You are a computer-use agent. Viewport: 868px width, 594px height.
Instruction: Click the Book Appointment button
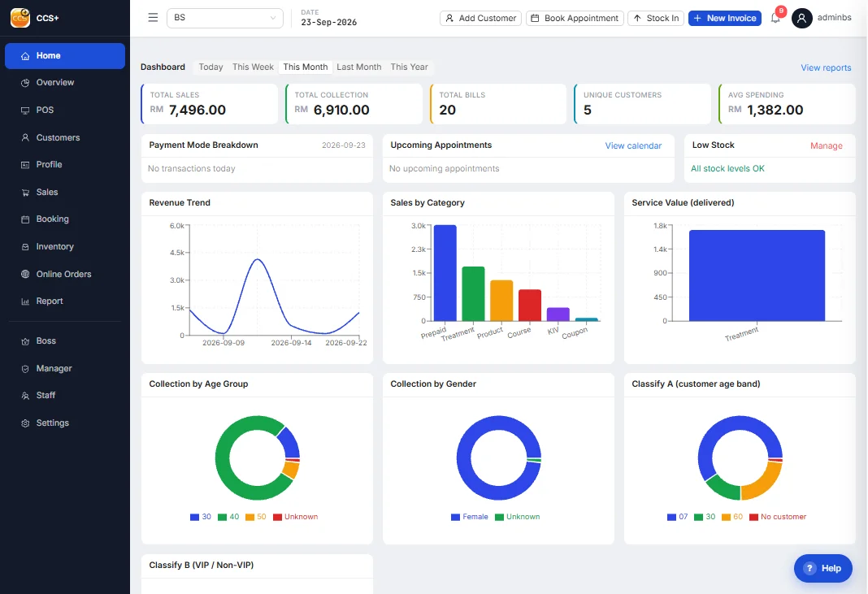[575, 18]
